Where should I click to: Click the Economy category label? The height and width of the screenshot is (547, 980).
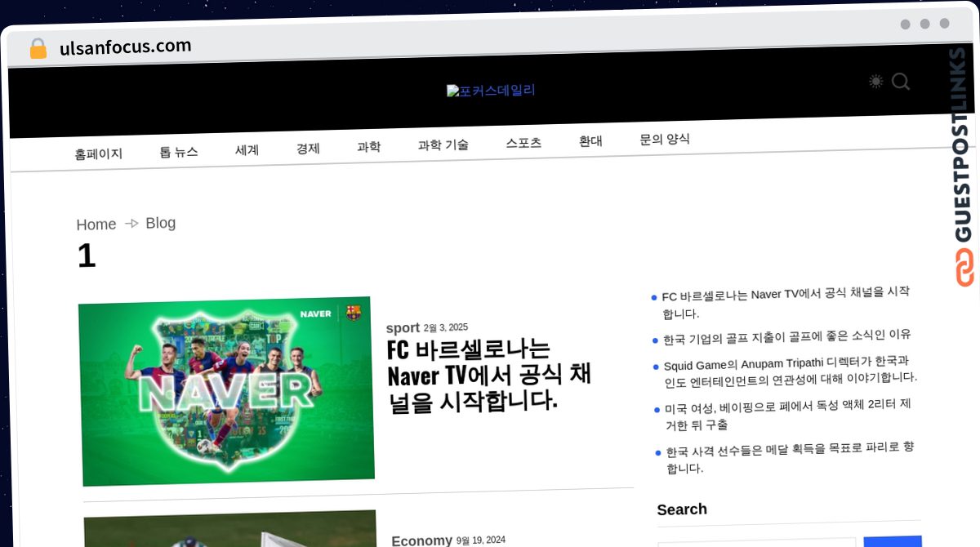(x=421, y=540)
